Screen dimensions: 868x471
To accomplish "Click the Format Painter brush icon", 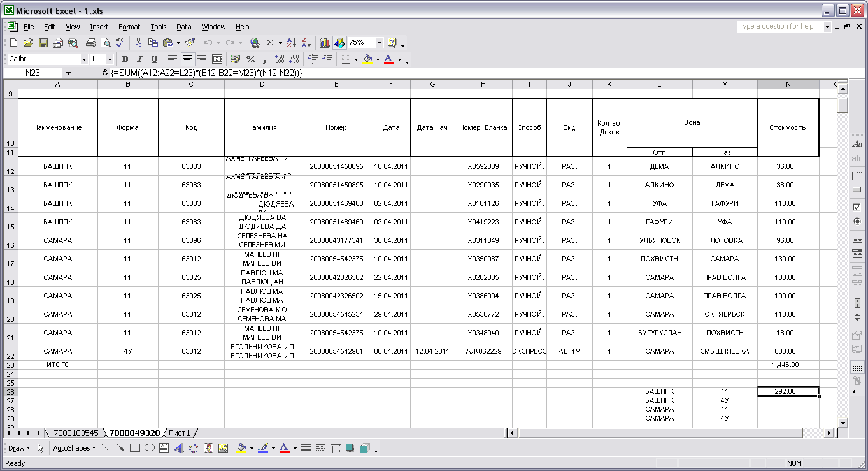I will point(190,43).
